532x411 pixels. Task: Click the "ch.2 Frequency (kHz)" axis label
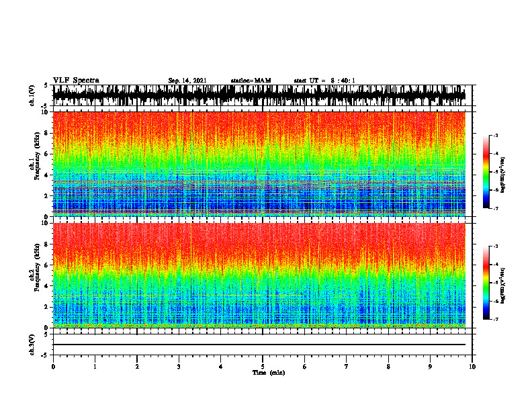tap(34, 267)
